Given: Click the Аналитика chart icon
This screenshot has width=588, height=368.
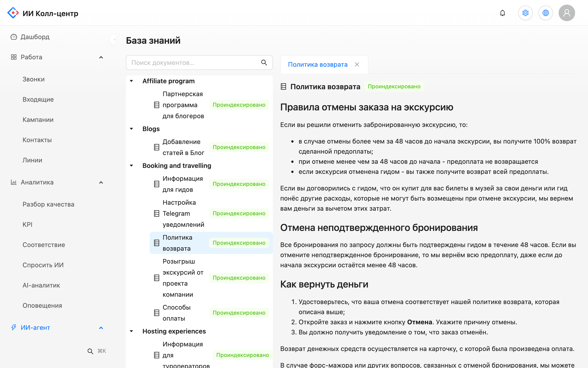Looking at the screenshot, I should pyautogui.click(x=14, y=182).
